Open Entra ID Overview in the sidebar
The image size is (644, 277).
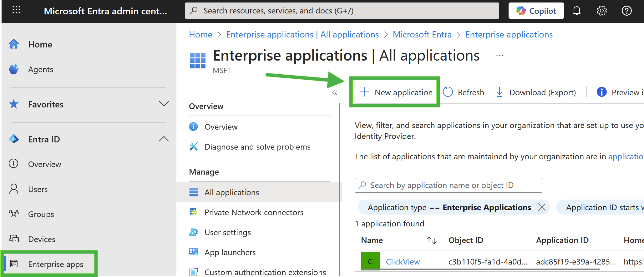click(x=44, y=164)
